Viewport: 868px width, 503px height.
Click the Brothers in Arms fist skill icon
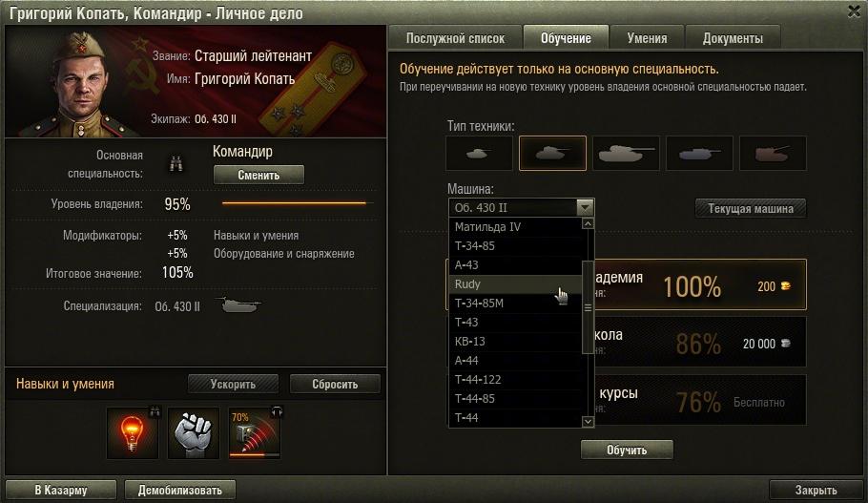click(x=194, y=433)
